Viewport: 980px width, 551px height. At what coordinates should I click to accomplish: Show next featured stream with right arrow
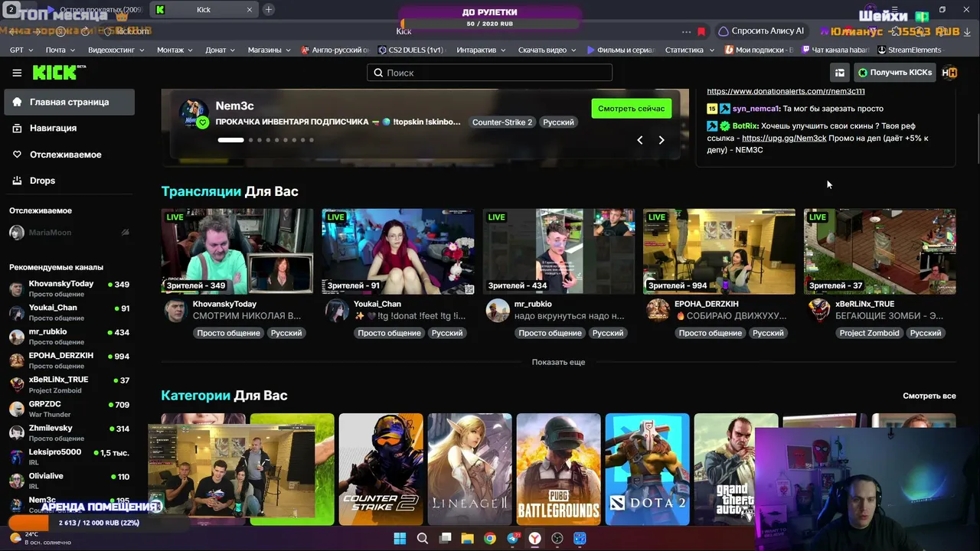coord(661,140)
